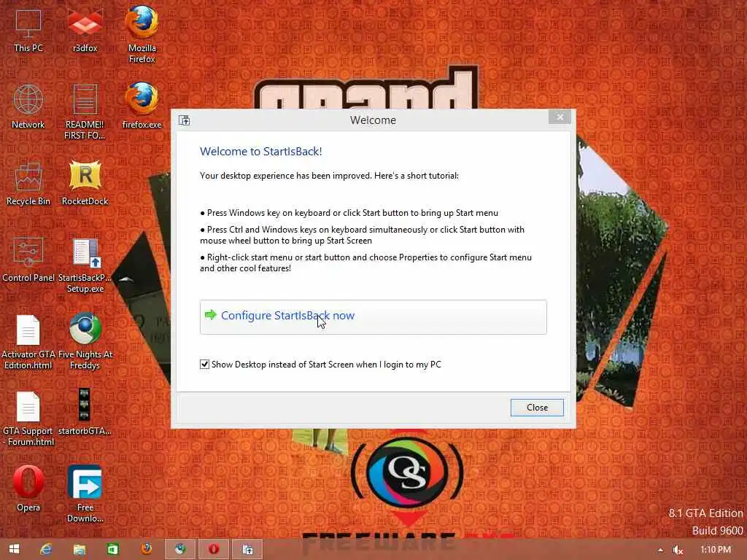Launch Opera desktop shortcut
Viewport: 747px width, 560px height.
28,489
